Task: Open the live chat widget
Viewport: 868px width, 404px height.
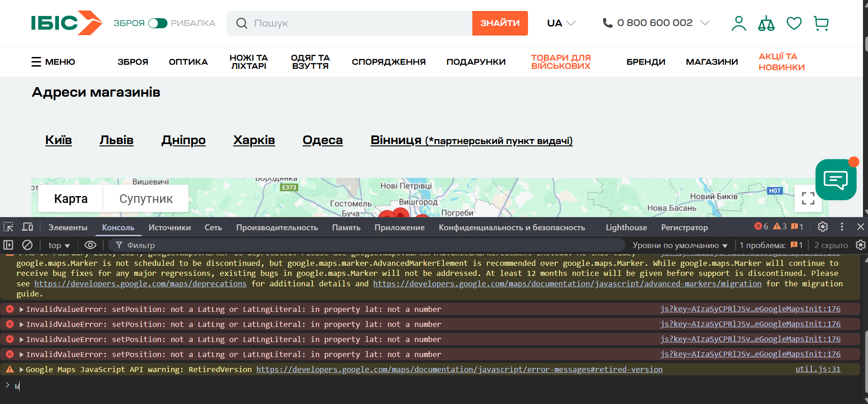Action: 836,180
